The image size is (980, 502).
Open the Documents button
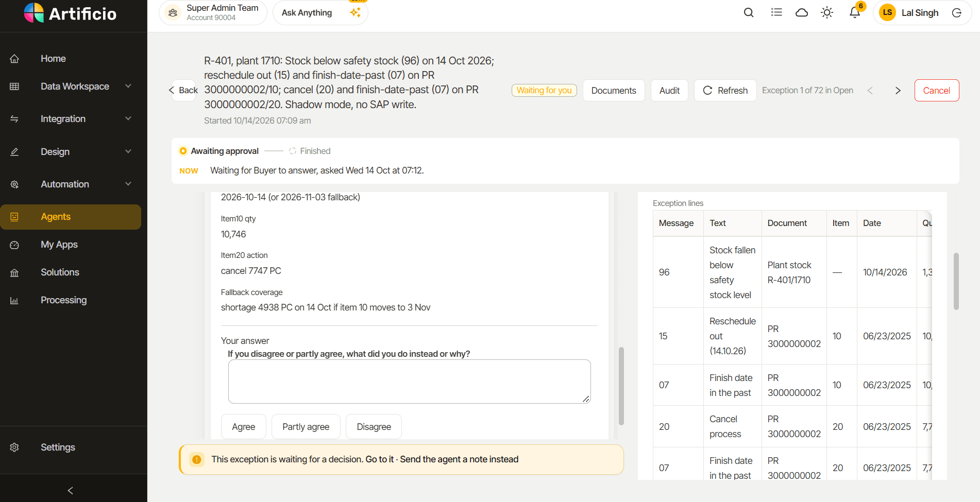click(x=614, y=91)
